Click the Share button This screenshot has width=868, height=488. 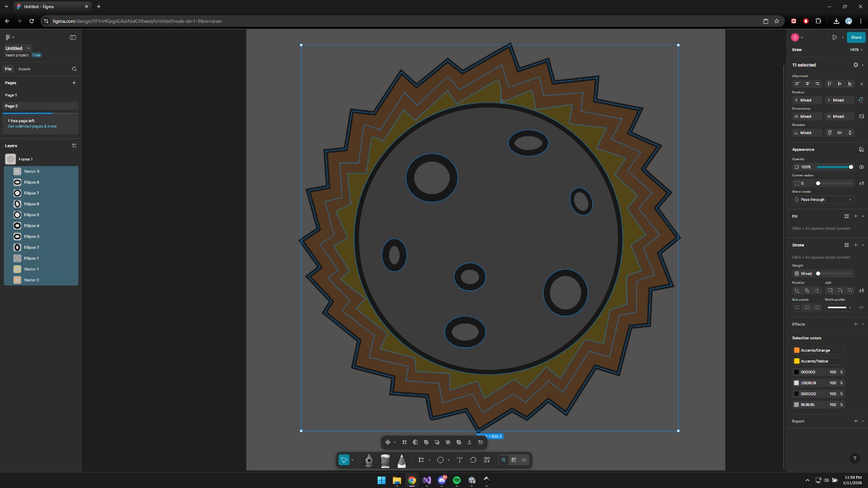tap(856, 37)
